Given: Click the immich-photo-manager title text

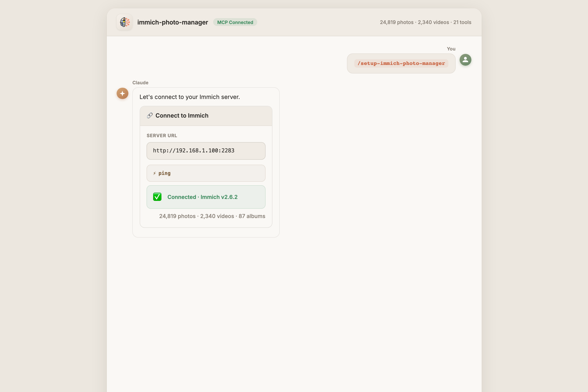Looking at the screenshot, I should pos(172,22).
